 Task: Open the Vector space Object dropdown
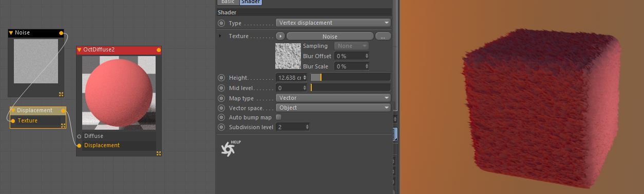click(333, 108)
